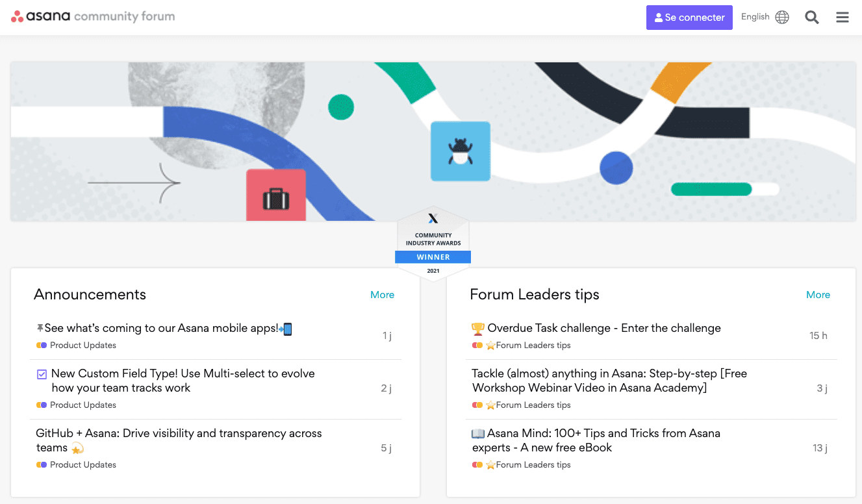Click the Se connecter button
This screenshot has width=862, height=504.
(x=689, y=18)
